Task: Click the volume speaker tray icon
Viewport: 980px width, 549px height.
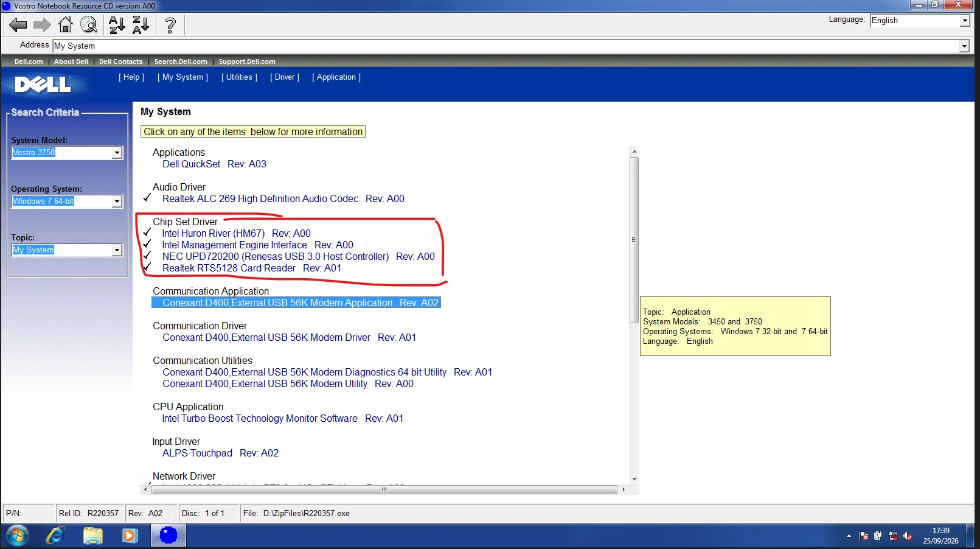Action: coord(908,536)
